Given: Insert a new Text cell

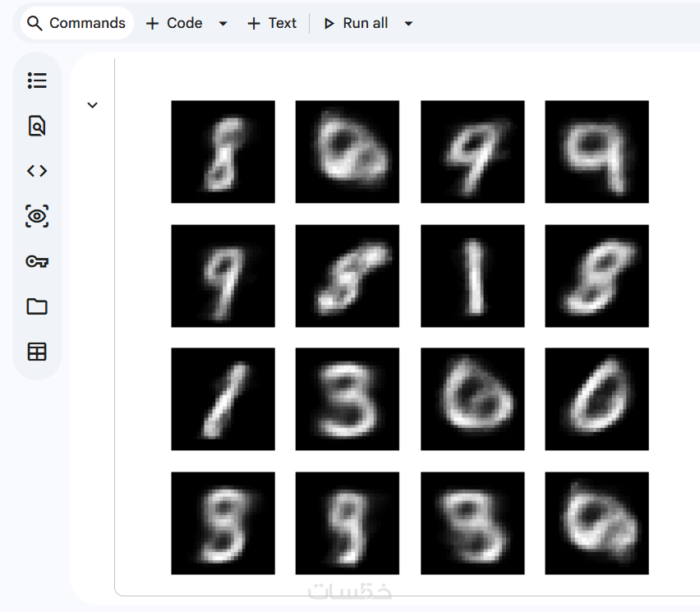Looking at the screenshot, I should pos(272,23).
